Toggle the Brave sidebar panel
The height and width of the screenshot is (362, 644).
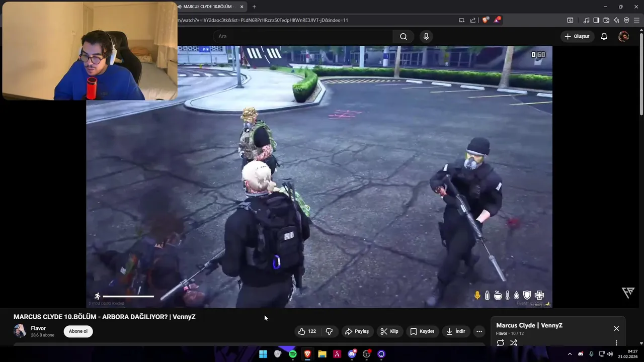pos(596,20)
